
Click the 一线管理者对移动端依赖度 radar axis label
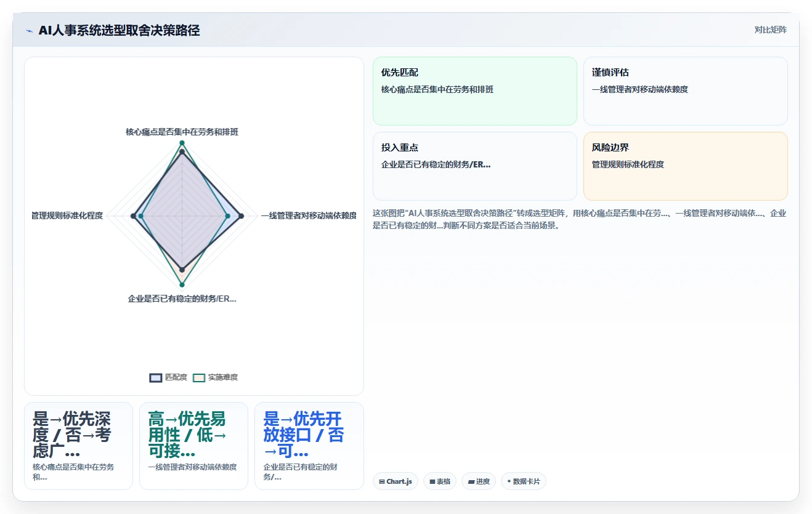pyautogui.click(x=309, y=215)
